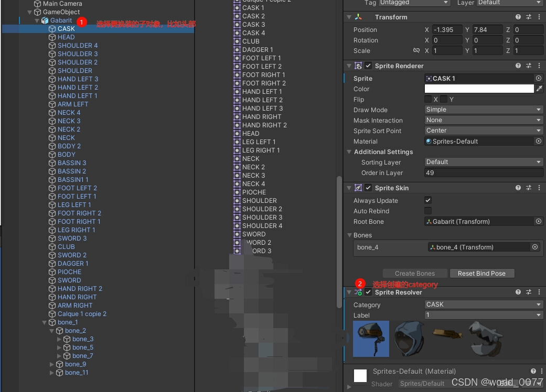The width and height of the screenshot is (546, 392).
Task: Select the blue CASK sprite thumbnail in Sprite Resolver
Action: (x=371, y=339)
